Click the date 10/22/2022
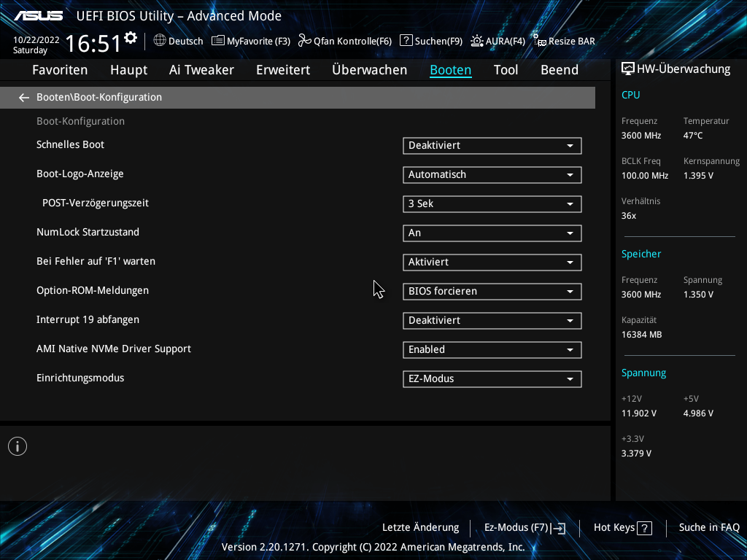The width and height of the screenshot is (747, 560). click(x=36, y=40)
